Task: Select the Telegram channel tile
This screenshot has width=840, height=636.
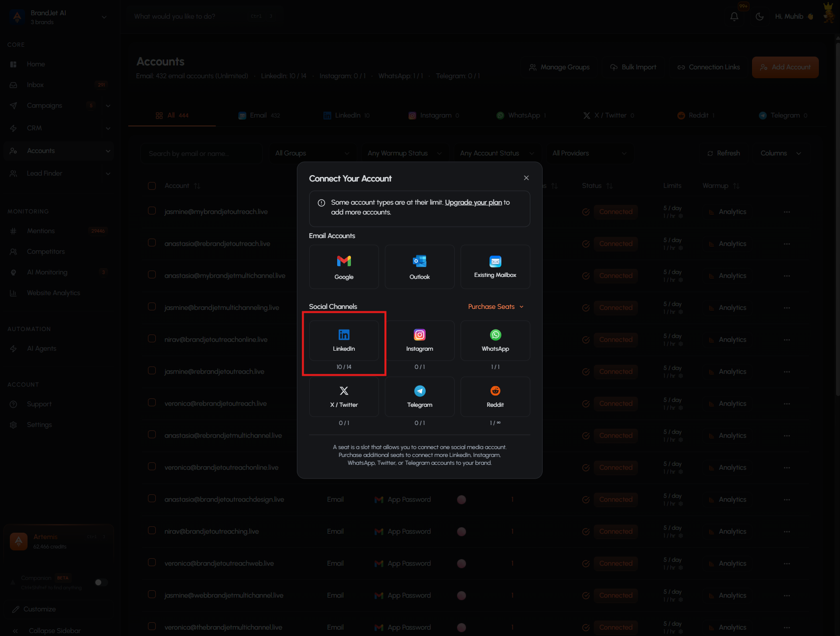Action: tap(419, 396)
